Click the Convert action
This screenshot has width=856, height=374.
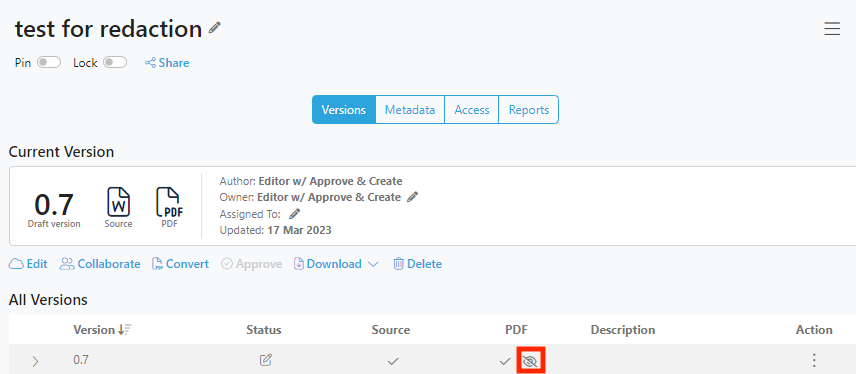click(x=181, y=264)
